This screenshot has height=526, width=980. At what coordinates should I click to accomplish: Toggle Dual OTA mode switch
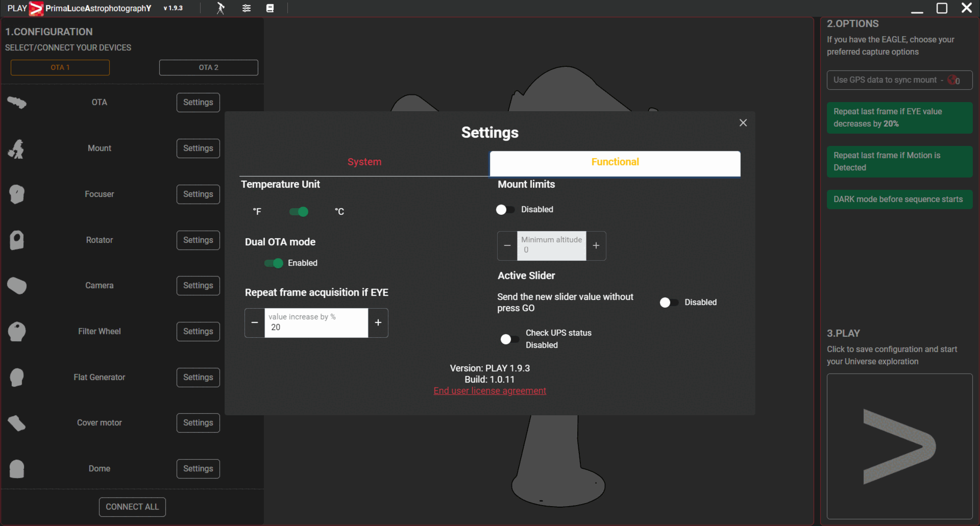(x=274, y=263)
